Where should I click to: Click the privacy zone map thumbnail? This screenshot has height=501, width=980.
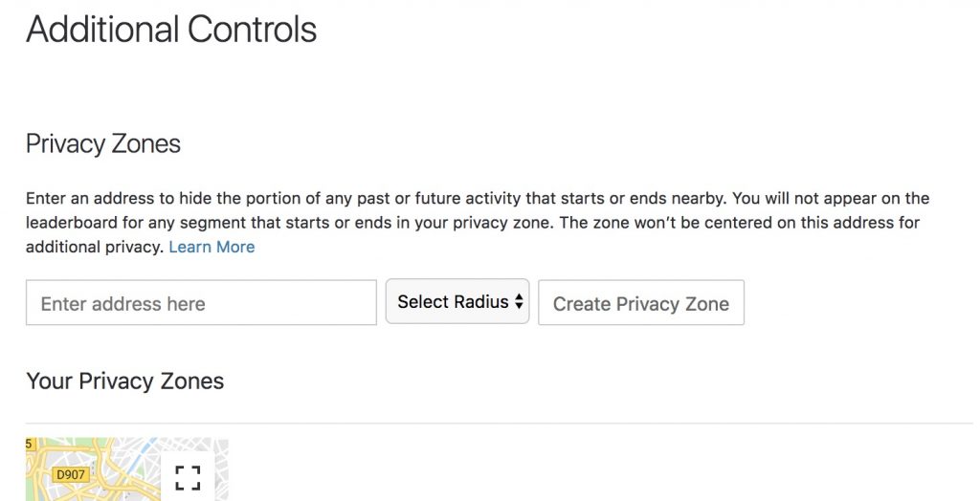(127, 469)
